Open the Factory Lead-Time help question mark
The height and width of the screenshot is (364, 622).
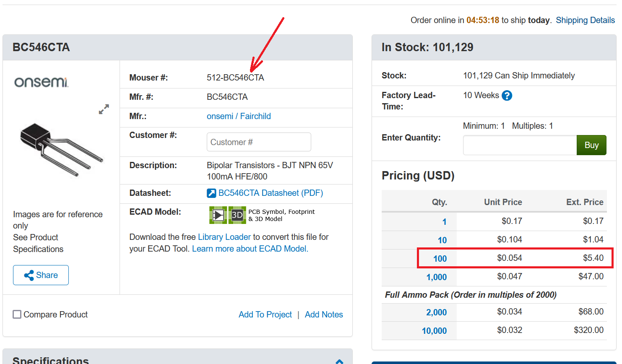[507, 96]
